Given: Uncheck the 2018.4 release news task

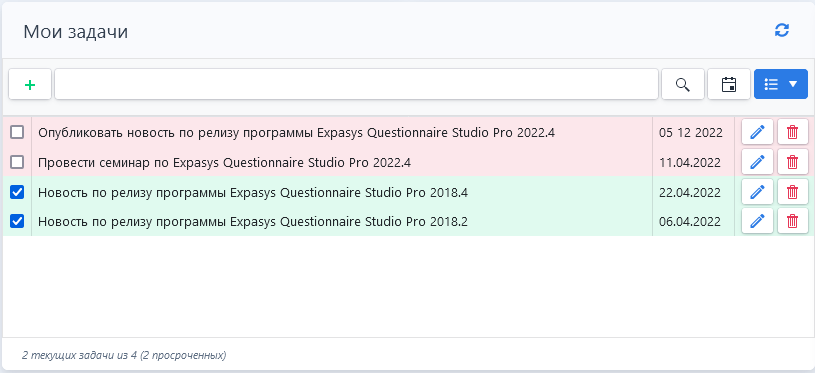Looking at the screenshot, I should 17,192.
